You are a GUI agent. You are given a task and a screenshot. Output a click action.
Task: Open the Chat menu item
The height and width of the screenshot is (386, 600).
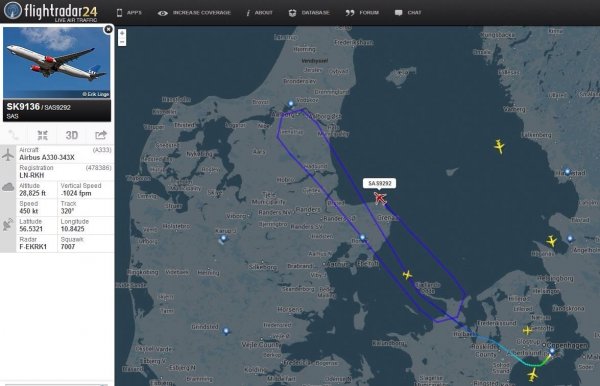408,13
